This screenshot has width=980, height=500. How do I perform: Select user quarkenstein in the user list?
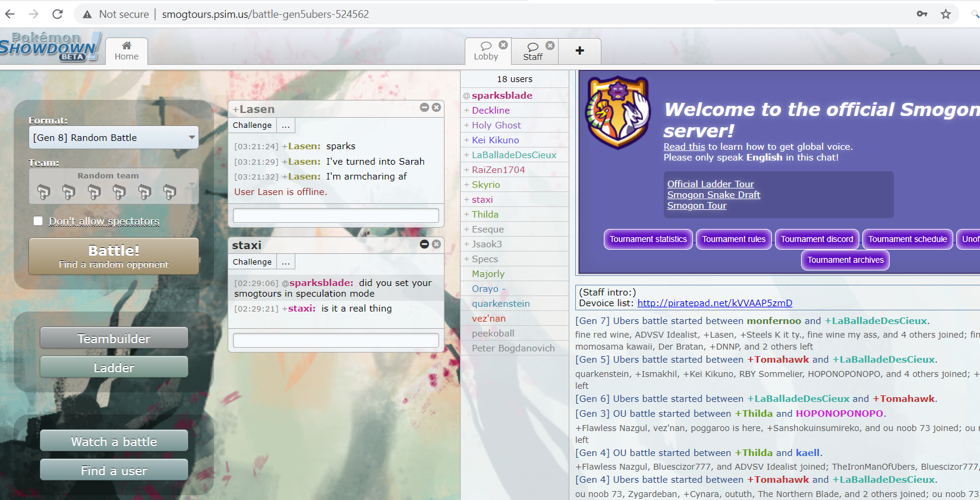[515, 303]
